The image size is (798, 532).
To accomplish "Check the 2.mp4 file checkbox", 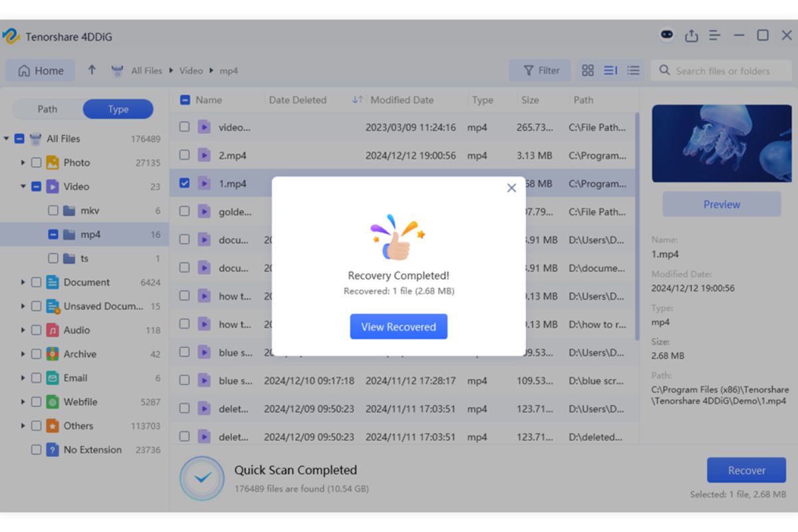I will coord(184,155).
